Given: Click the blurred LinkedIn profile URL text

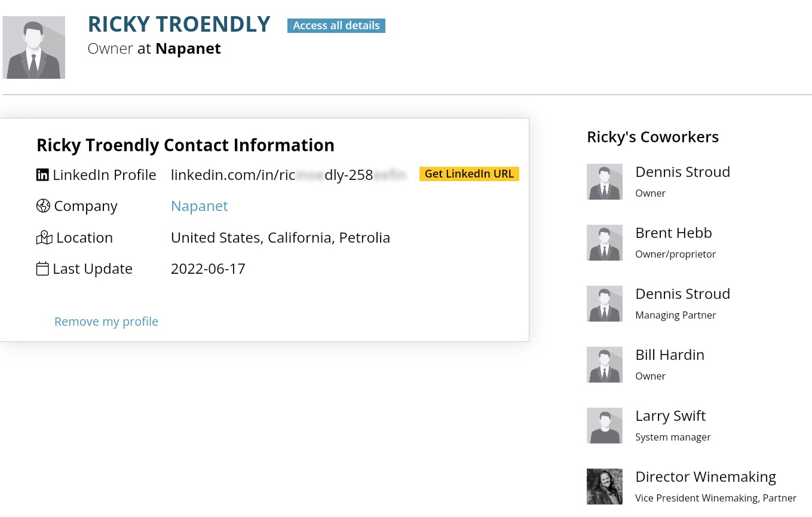Looking at the screenshot, I should (289, 175).
